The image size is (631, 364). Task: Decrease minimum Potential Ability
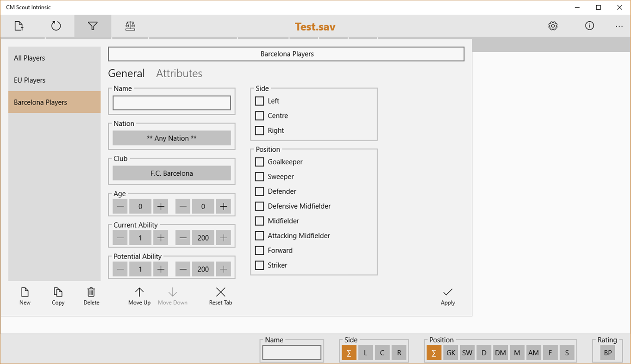tap(120, 269)
